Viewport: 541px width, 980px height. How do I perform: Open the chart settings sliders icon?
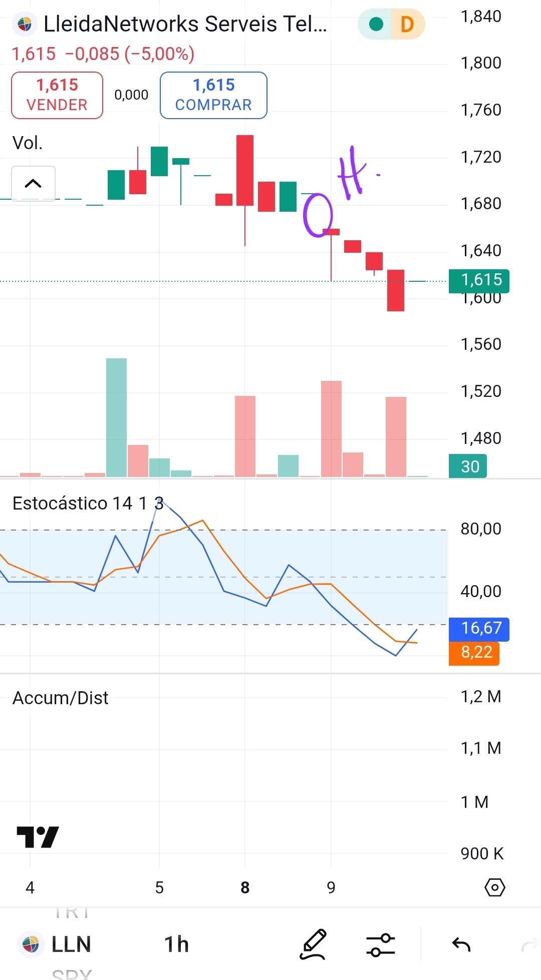(x=381, y=945)
